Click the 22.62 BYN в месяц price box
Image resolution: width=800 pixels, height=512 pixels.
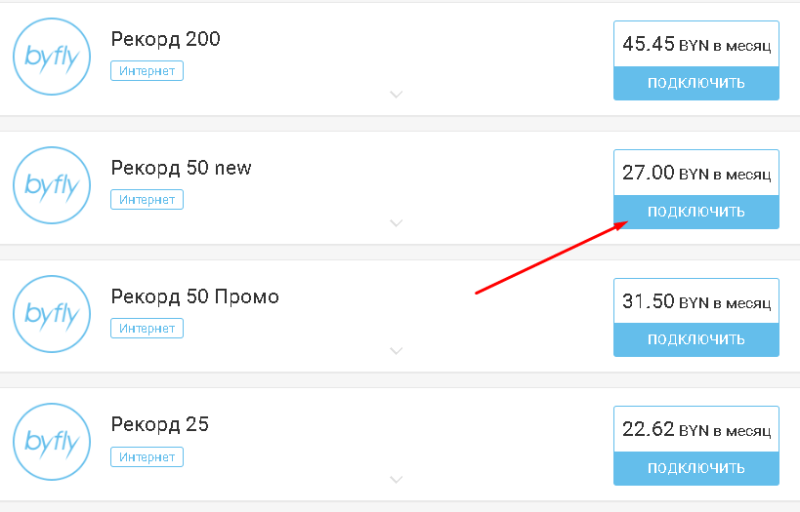696,429
